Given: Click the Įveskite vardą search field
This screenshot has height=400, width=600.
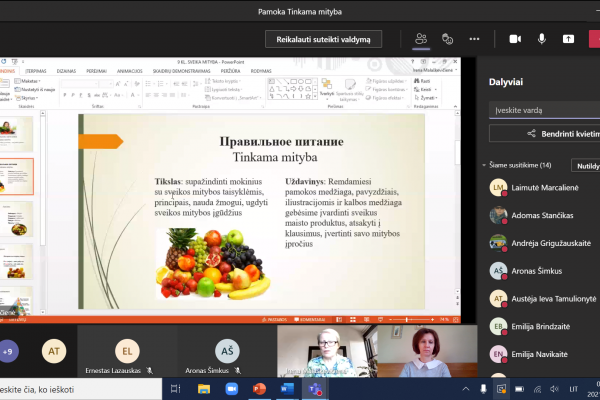Looking at the screenshot, I should [x=545, y=110].
